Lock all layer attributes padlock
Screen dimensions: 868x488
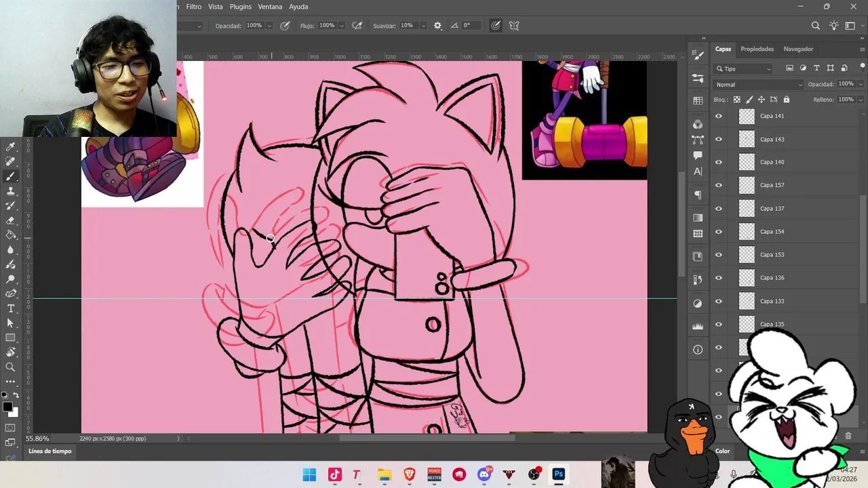pos(787,100)
